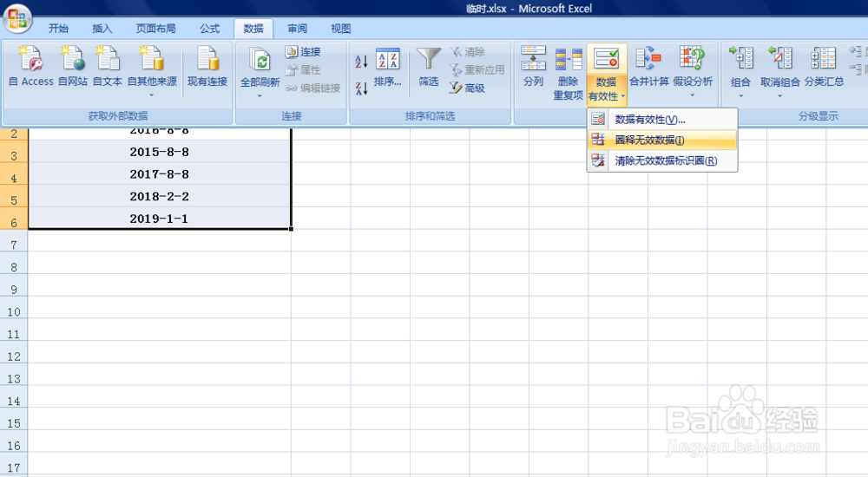
Task: Select cell containing 2015-8-8
Action: click(160, 152)
